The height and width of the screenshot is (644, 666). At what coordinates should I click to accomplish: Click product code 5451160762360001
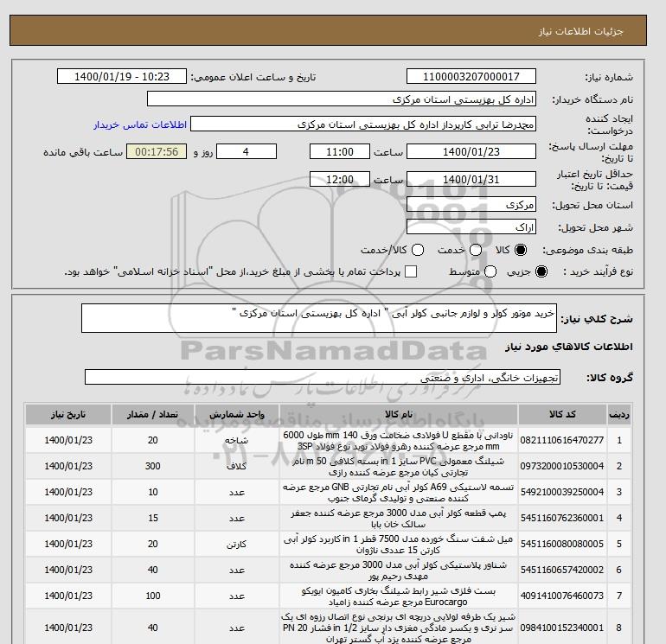point(562,518)
